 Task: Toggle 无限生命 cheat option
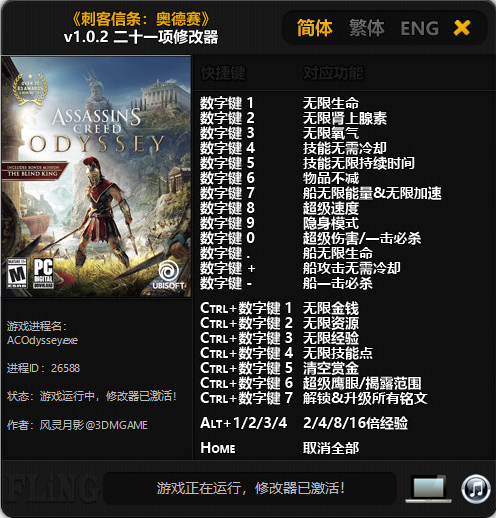tap(331, 103)
